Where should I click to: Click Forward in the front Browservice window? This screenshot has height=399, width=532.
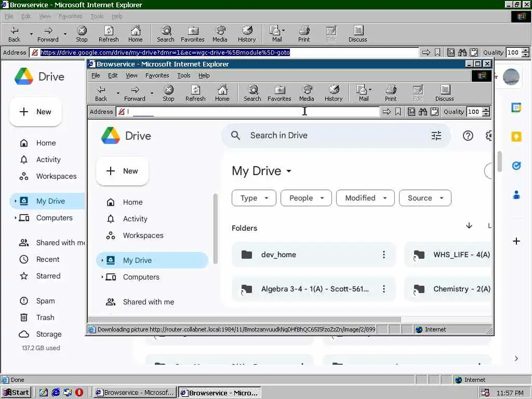[135, 94]
